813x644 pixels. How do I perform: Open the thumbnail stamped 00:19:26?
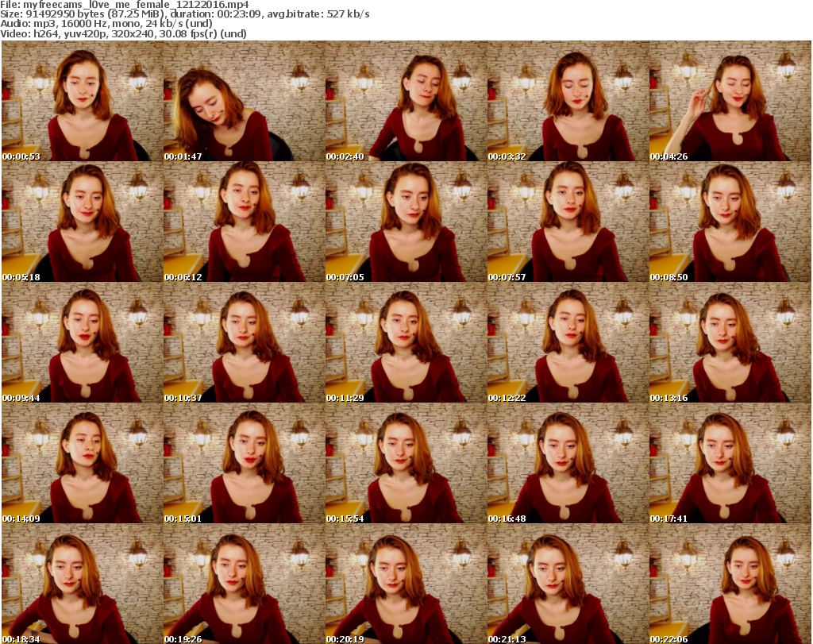point(245,584)
